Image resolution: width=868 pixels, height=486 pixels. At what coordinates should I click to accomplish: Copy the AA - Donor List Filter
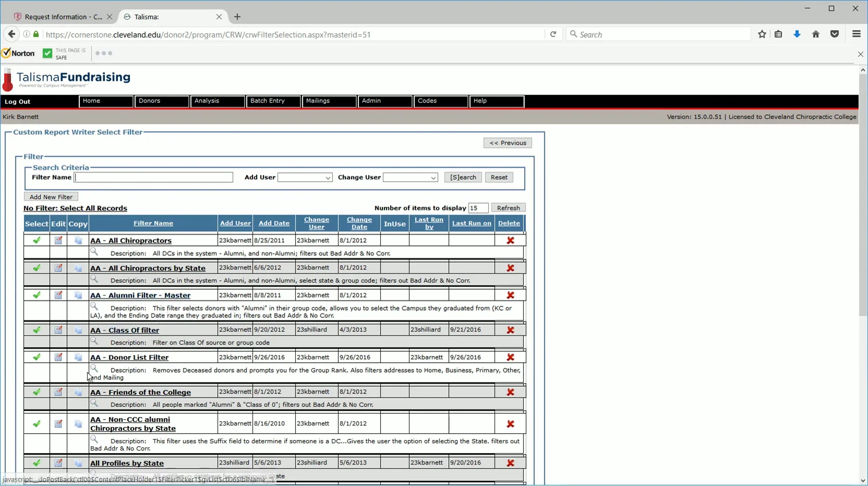point(78,357)
